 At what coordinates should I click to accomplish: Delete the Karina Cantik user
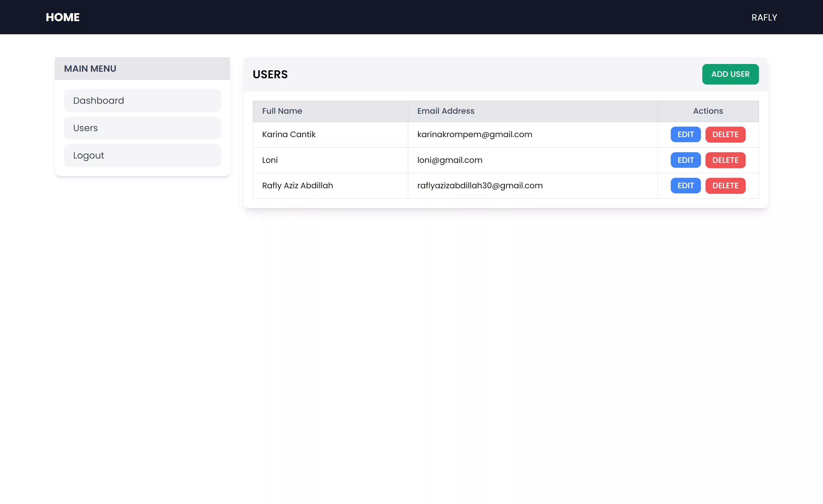pos(726,134)
